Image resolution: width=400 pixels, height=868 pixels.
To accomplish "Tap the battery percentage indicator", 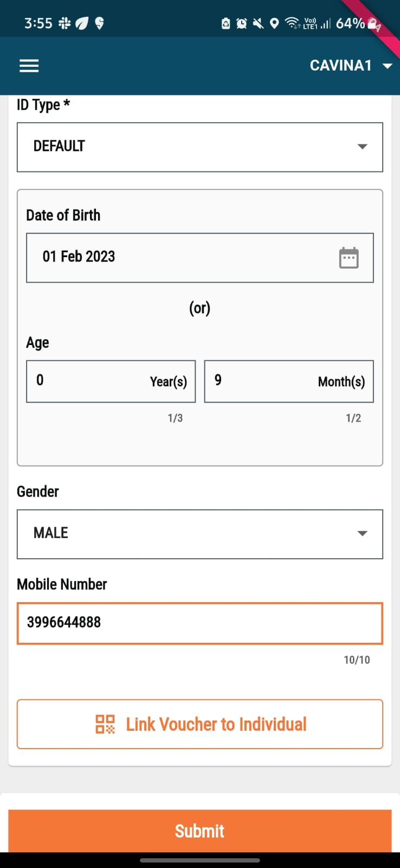I will 350,23.
